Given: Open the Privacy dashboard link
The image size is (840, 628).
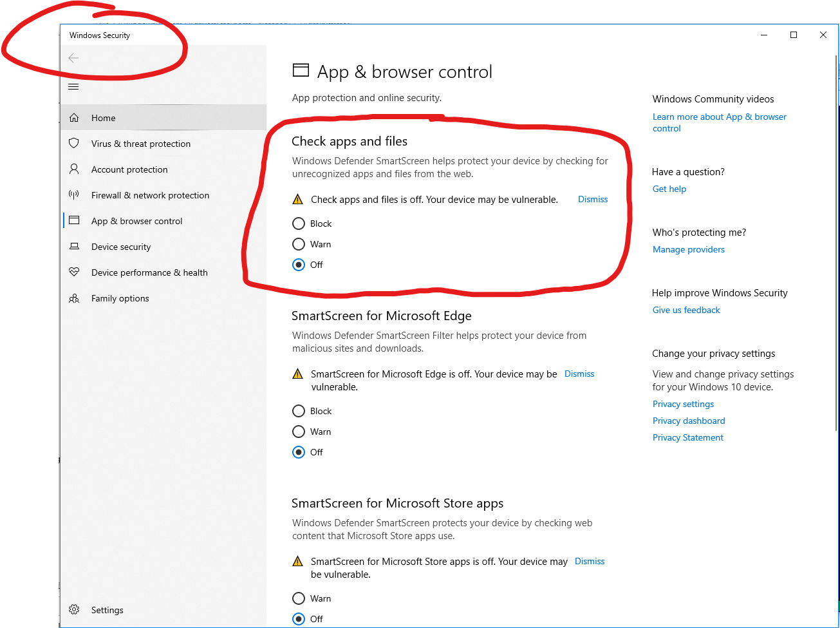Looking at the screenshot, I should 689,421.
